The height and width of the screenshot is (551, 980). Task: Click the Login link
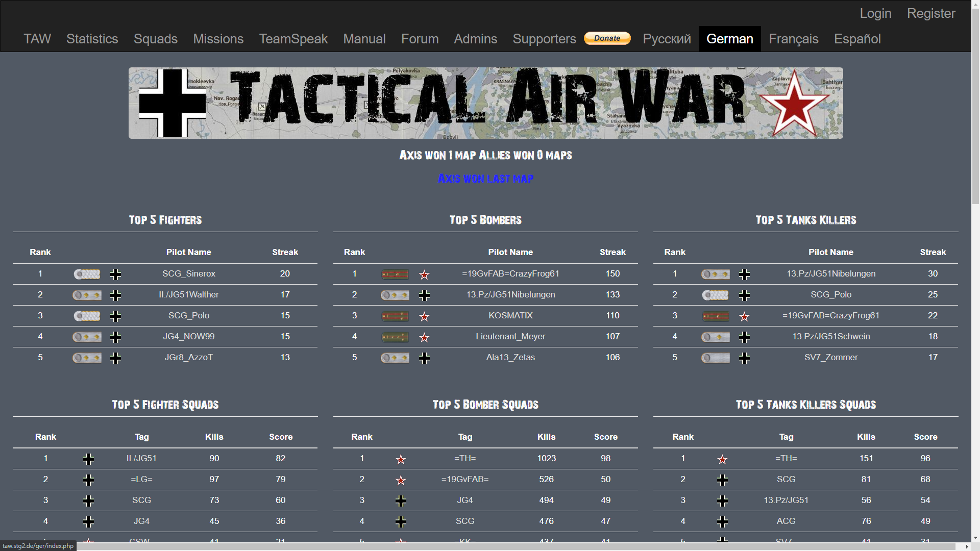coord(875,13)
